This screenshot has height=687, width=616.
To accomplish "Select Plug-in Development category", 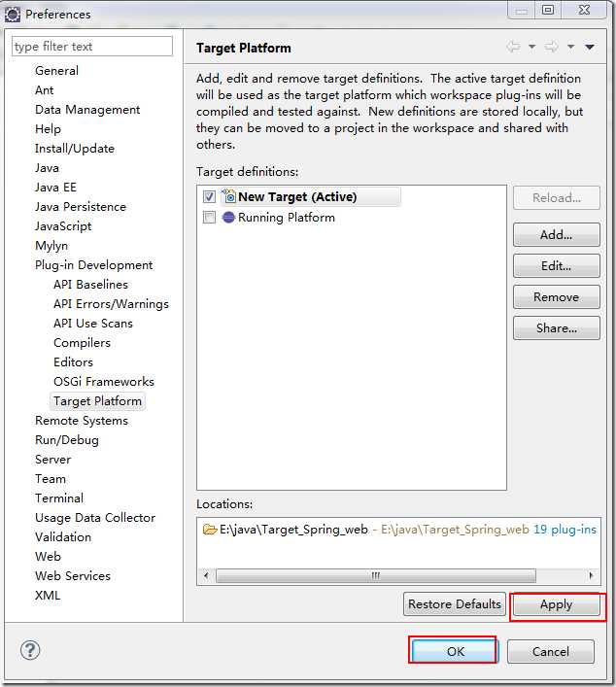I will point(93,264).
